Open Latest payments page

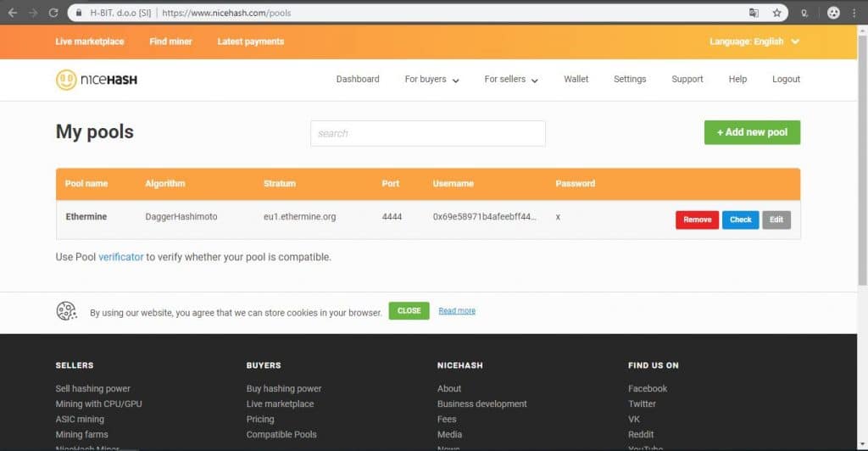(250, 42)
